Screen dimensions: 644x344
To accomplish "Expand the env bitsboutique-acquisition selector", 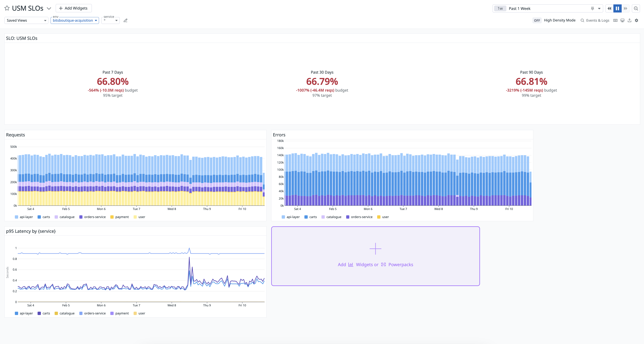I will [74, 20].
